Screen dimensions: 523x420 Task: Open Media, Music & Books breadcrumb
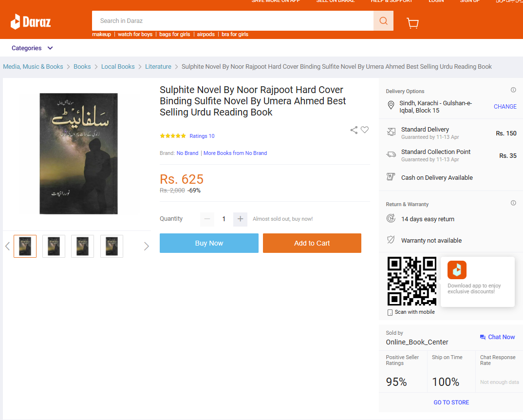coord(33,66)
